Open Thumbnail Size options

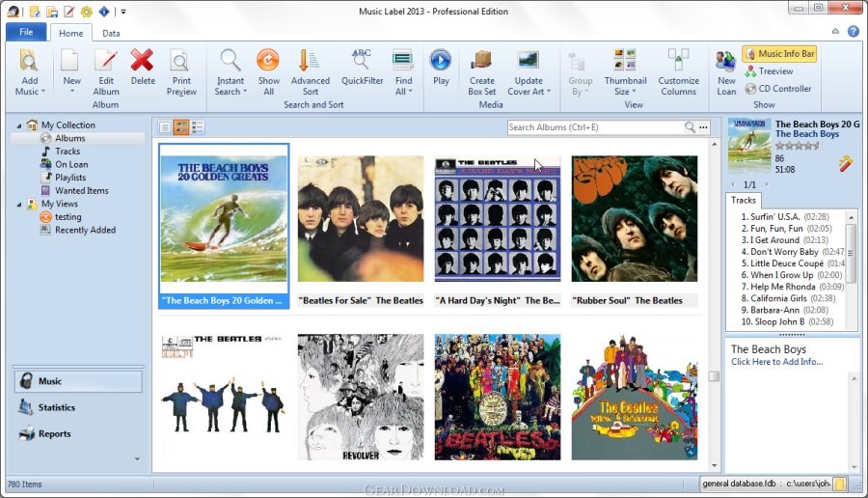(x=625, y=72)
